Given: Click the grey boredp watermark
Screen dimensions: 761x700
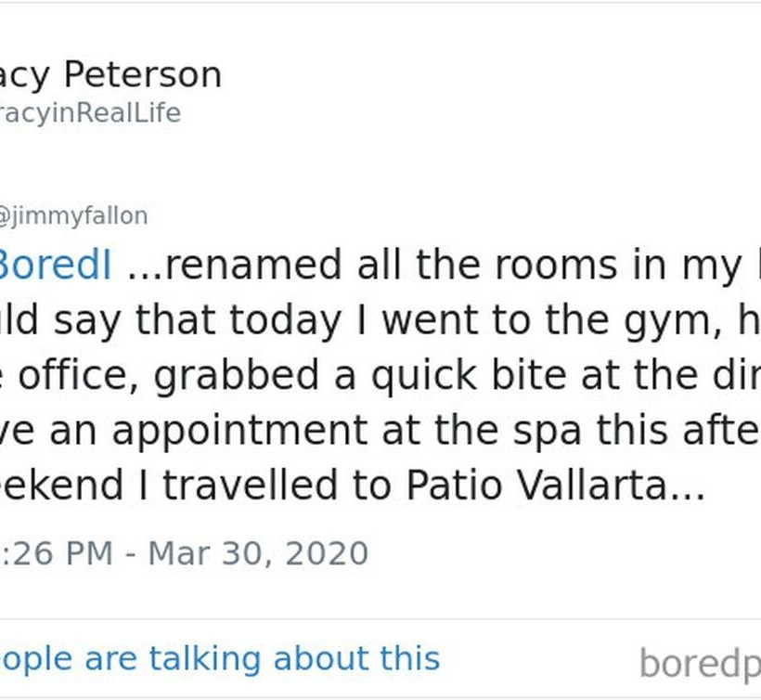Looking at the screenshot, I should pyautogui.click(x=700, y=664).
